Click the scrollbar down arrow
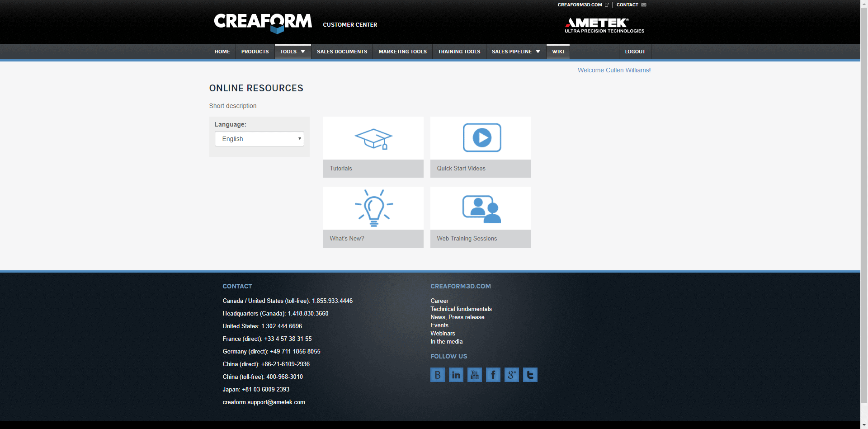The height and width of the screenshot is (429, 868). (864, 425)
